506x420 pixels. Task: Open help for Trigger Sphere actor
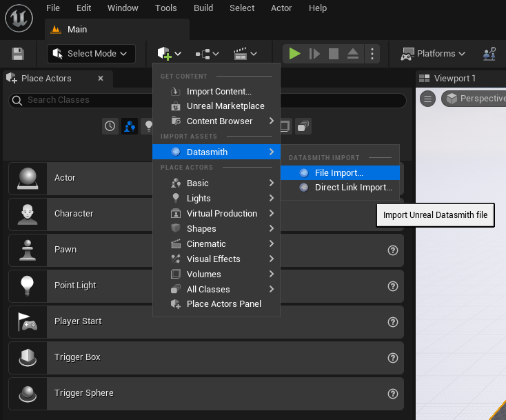393,394
